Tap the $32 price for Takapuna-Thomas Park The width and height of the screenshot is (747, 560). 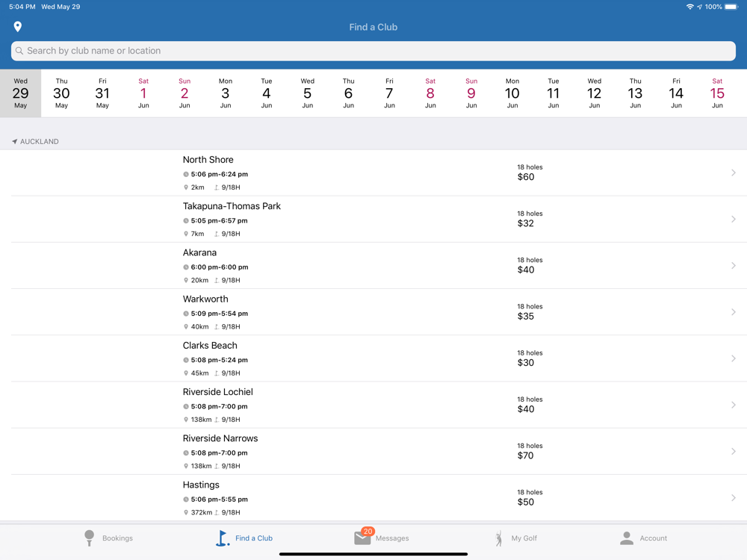(525, 223)
